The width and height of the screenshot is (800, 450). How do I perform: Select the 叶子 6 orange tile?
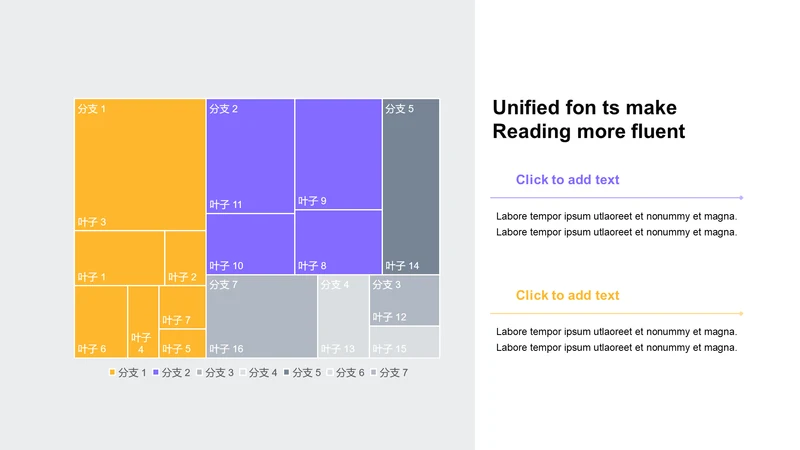(101, 321)
